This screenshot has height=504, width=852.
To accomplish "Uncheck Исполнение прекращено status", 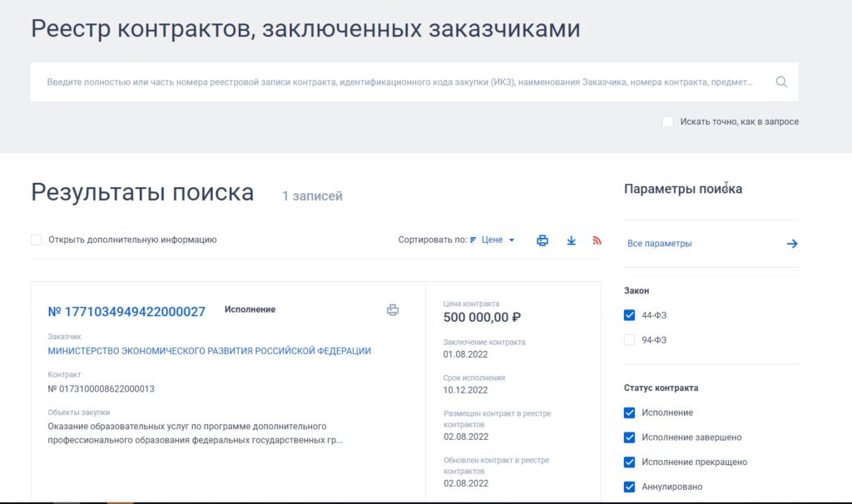I will (629, 462).
